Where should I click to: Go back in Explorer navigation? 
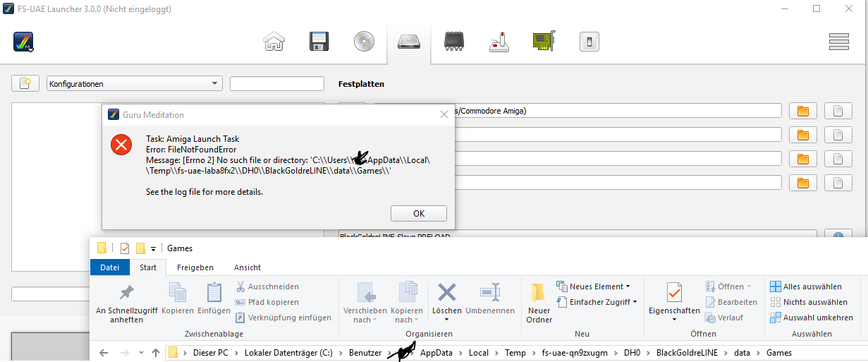click(104, 352)
